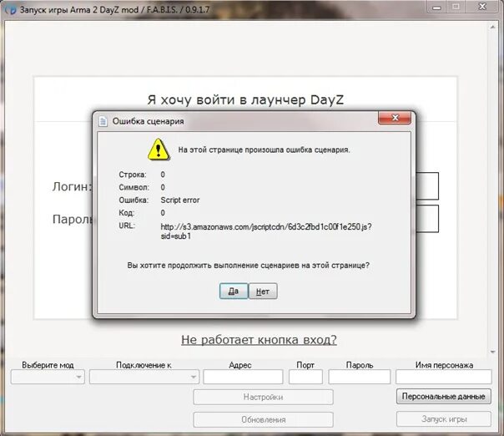Viewport: 504px width, 436px height.
Task: Minimize the launcher main window
Action: [x=436, y=7]
